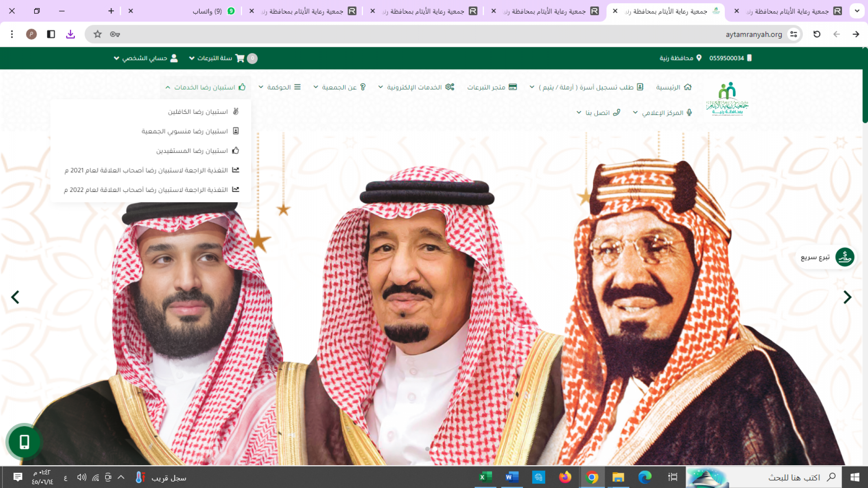Select استبيان رضا المستفيدين menu entry
The width and height of the screenshot is (868, 488).
pos(192,150)
